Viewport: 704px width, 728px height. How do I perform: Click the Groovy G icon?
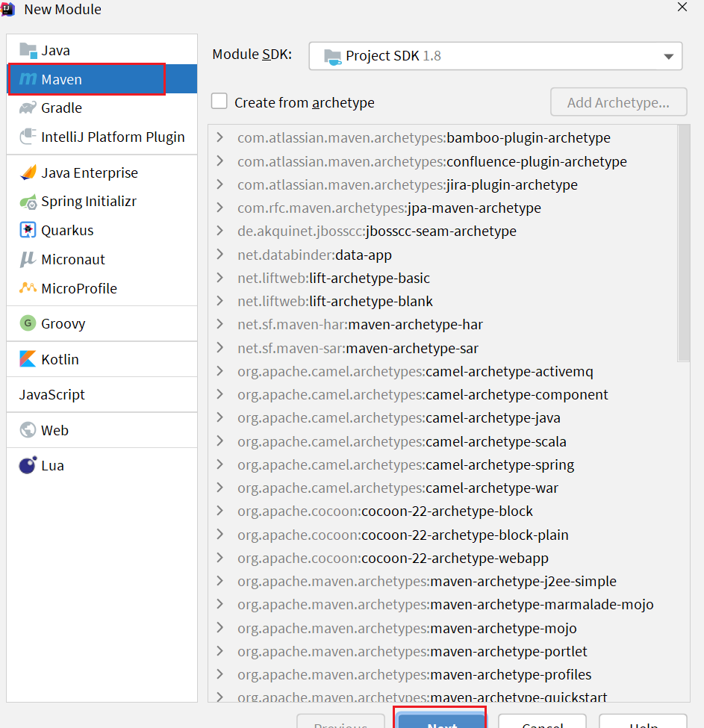[x=28, y=323]
